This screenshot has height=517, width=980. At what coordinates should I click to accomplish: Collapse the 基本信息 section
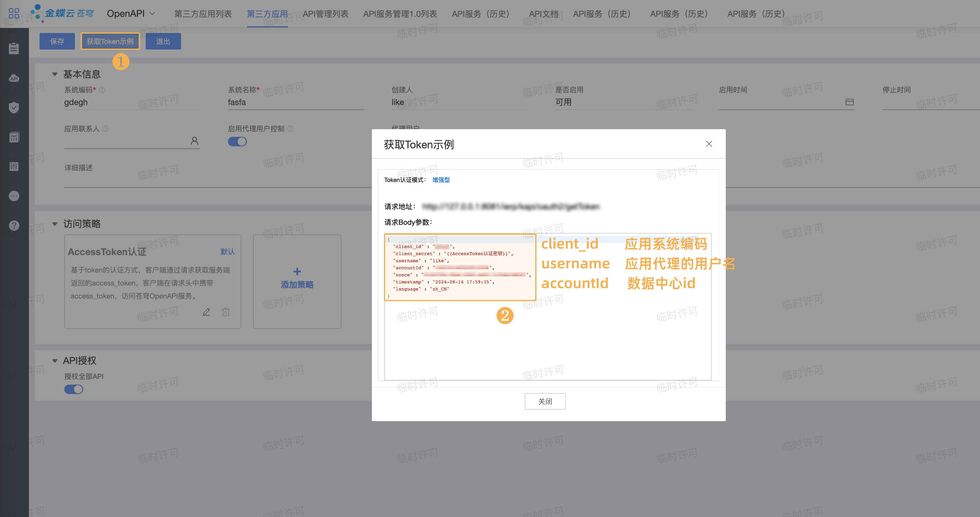[55, 74]
